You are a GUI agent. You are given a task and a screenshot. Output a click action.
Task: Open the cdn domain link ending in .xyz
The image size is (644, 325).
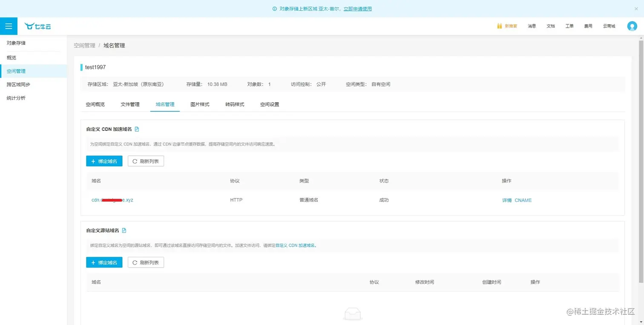click(112, 200)
